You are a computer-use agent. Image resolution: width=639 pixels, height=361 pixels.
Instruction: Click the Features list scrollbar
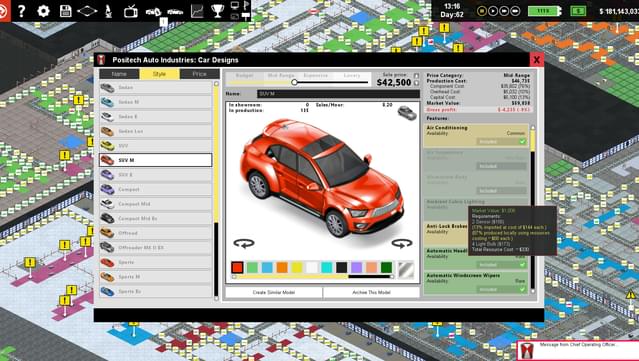click(532, 209)
